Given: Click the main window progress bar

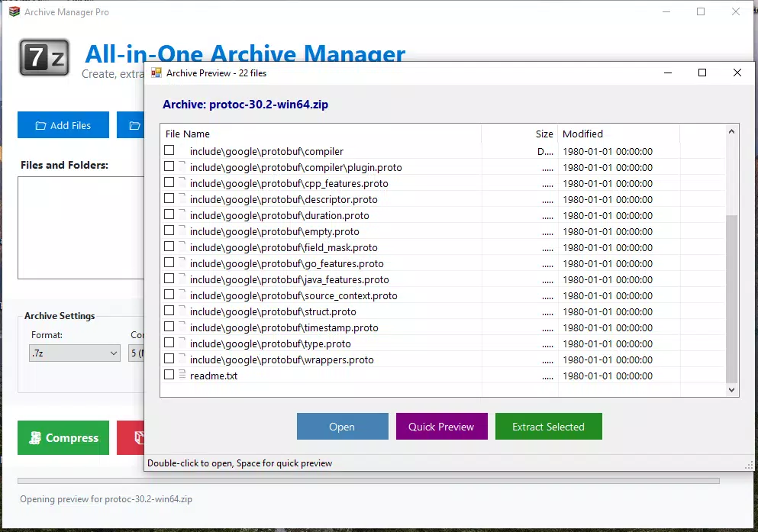Looking at the screenshot, I should tap(369, 481).
